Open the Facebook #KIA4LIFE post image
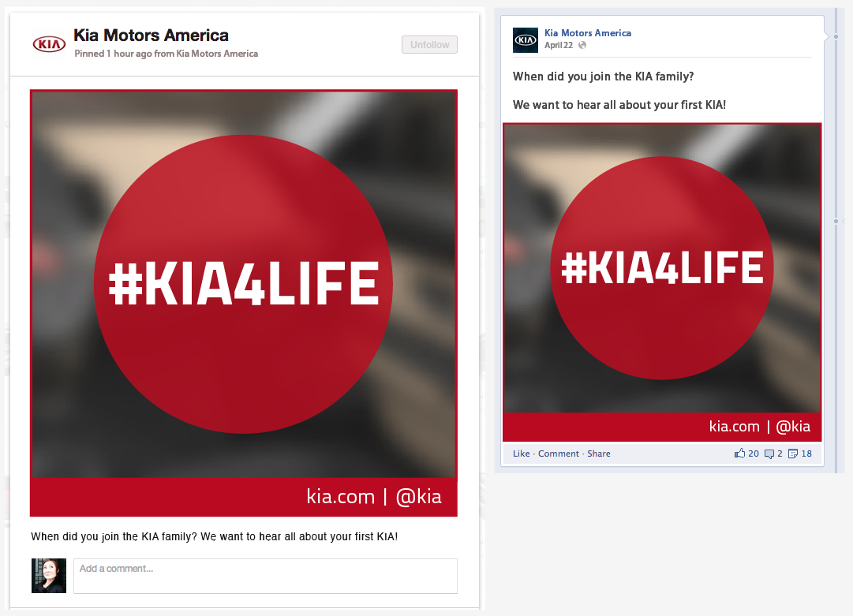This screenshot has height=616, width=853. tap(662, 282)
